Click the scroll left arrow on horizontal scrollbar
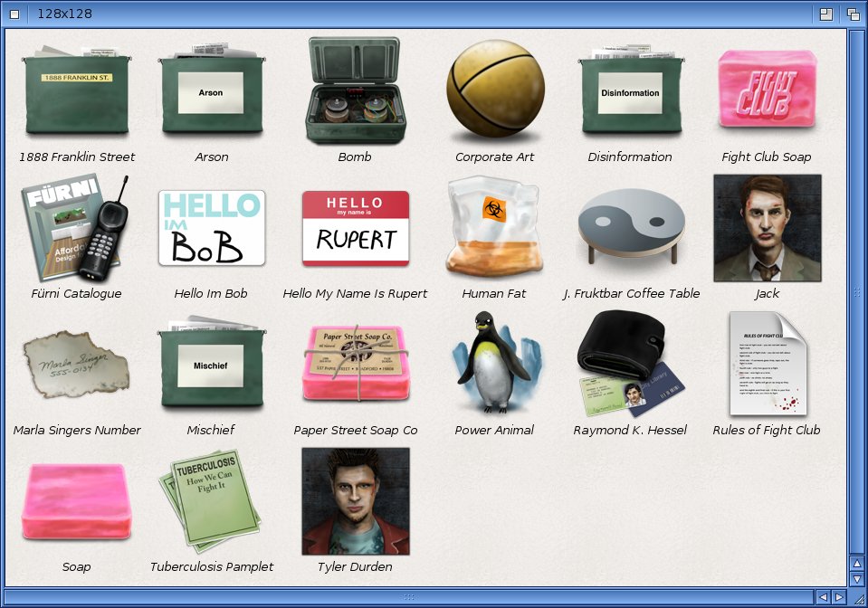Viewport: 868px width, 608px height. point(823,597)
